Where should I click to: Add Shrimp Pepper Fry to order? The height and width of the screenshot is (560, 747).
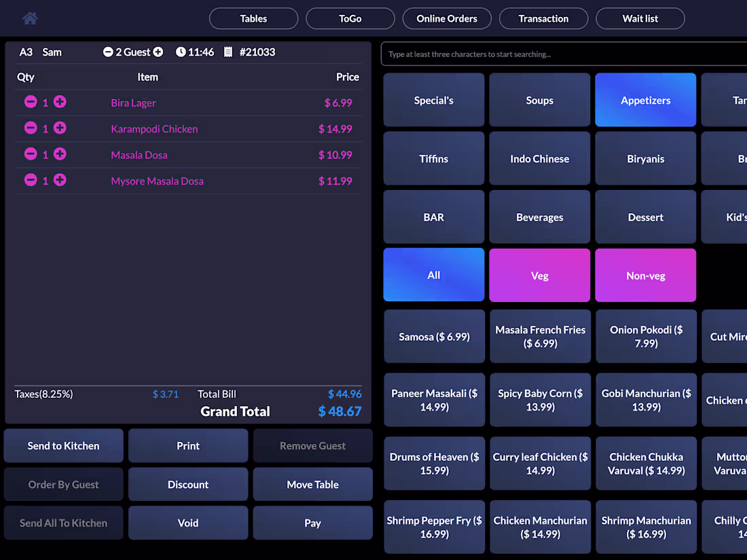[x=435, y=527]
